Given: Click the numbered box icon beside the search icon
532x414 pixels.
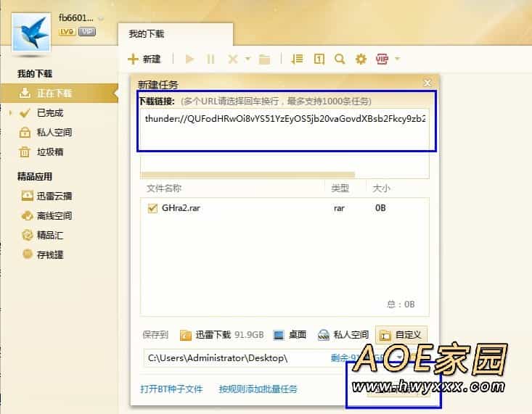Looking at the screenshot, I should (x=319, y=59).
